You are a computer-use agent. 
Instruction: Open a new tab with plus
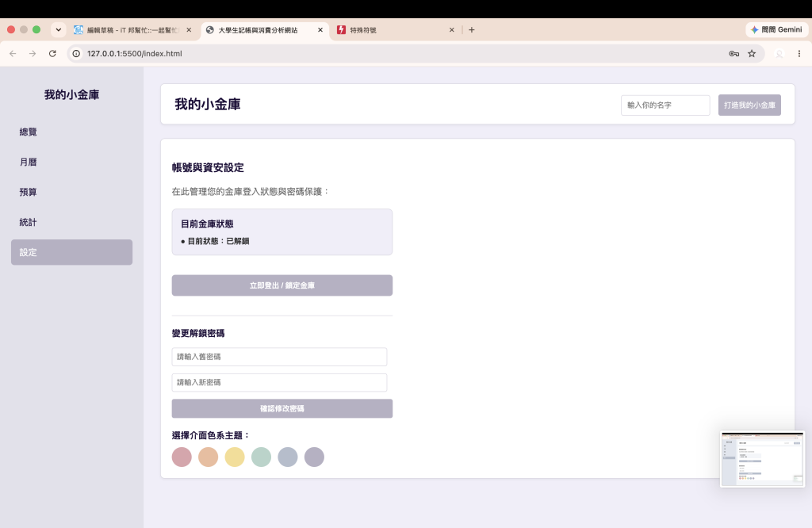pyautogui.click(x=471, y=30)
